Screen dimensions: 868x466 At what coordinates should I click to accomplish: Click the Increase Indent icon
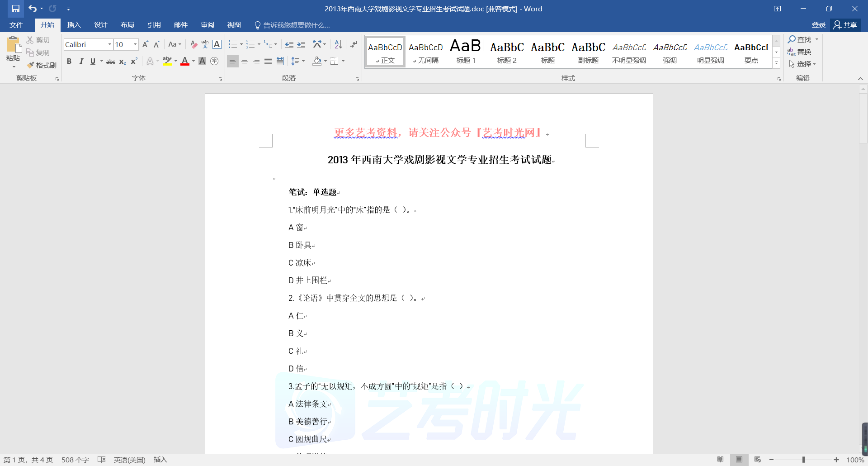tap(301, 44)
